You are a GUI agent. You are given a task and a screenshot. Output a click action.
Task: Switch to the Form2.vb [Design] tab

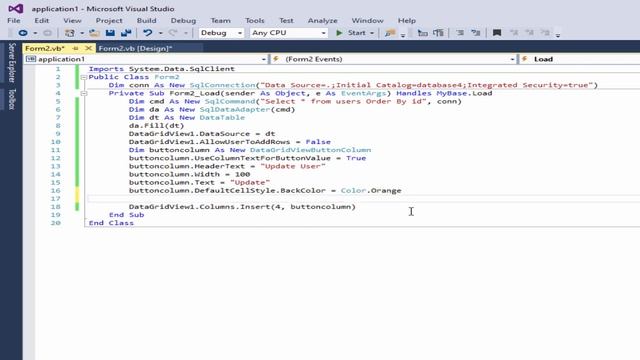click(135, 48)
